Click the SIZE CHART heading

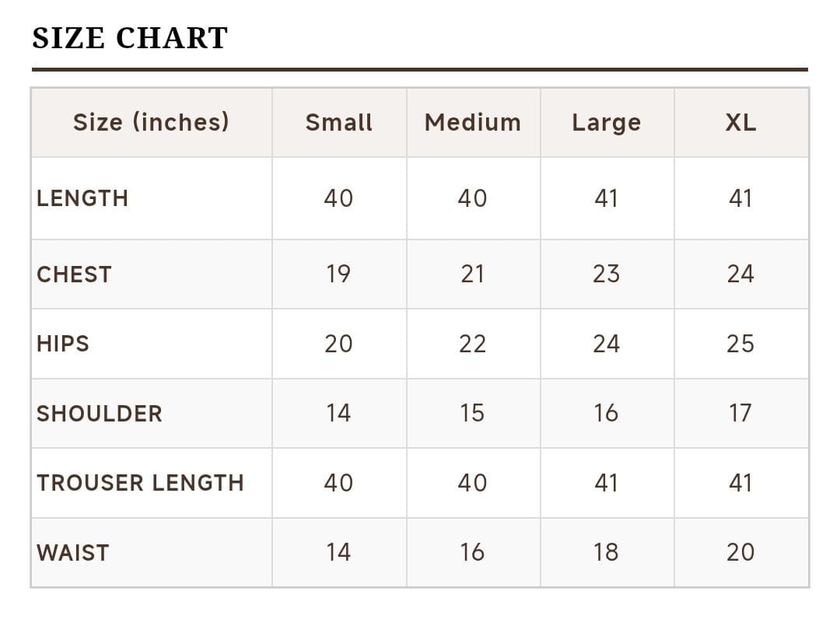tap(130, 38)
